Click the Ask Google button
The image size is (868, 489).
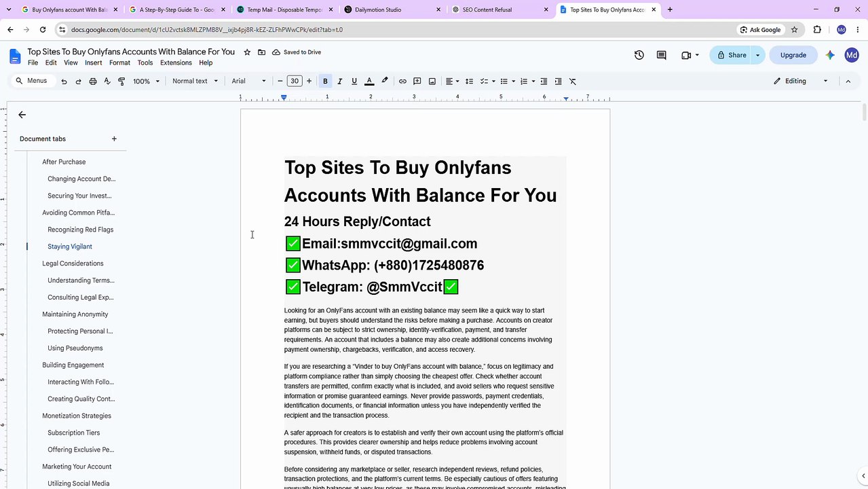coord(760,29)
